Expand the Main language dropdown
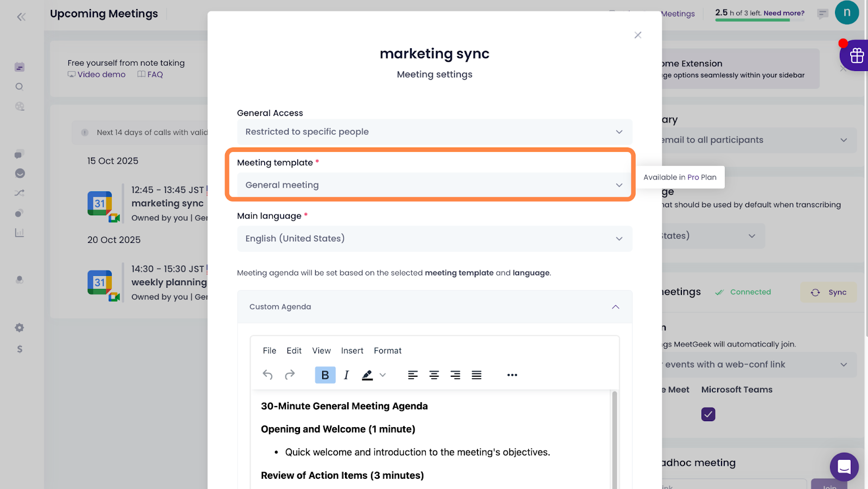The height and width of the screenshot is (489, 868). pyautogui.click(x=434, y=239)
